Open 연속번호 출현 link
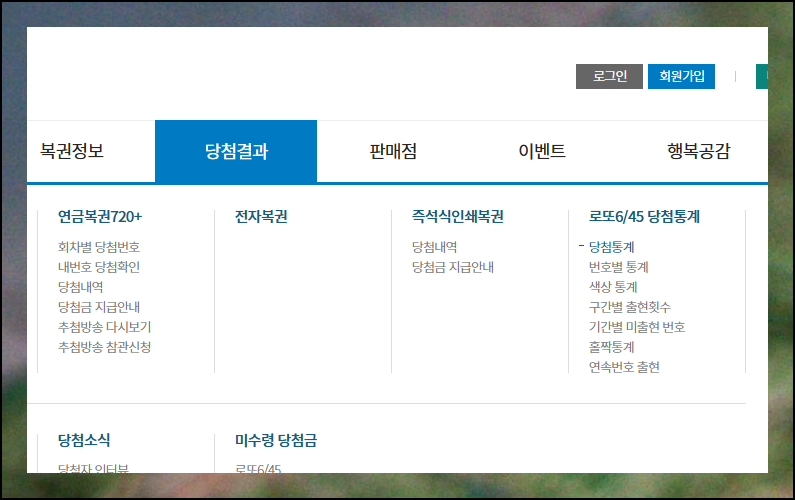The image size is (795, 500). pyautogui.click(x=624, y=367)
